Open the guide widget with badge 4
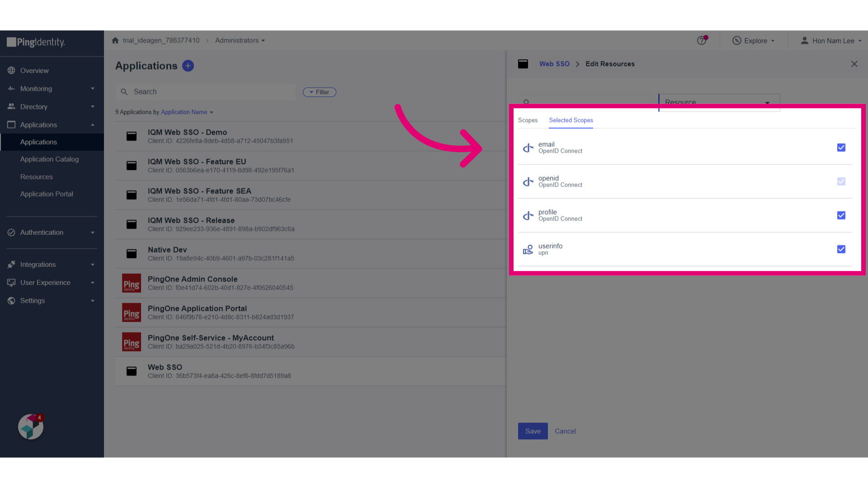This screenshot has width=868, height=488. click(x=31, y=427)
